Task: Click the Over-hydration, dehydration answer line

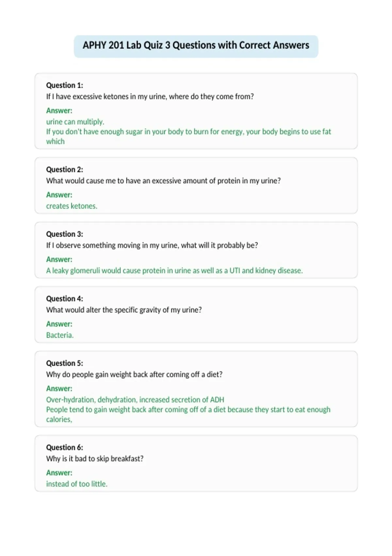Action: click(x=135, y=400)
